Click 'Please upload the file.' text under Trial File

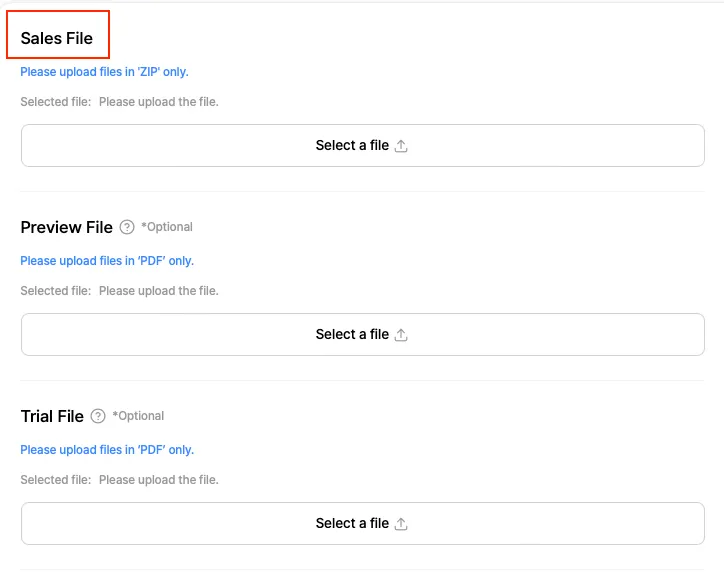(158, 480)
